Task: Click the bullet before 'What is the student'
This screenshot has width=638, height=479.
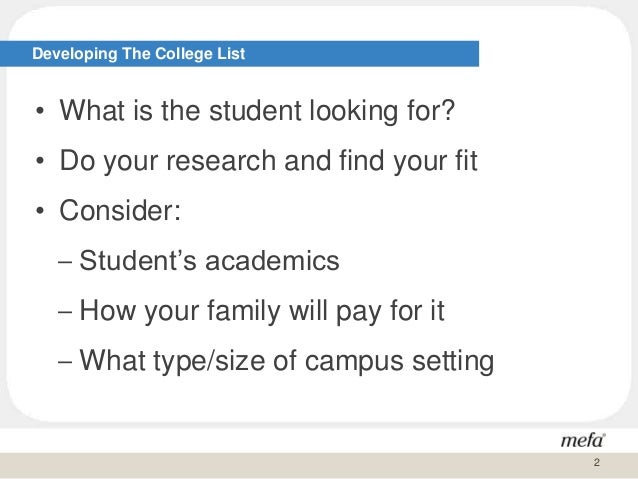Action: pos(39,111)
